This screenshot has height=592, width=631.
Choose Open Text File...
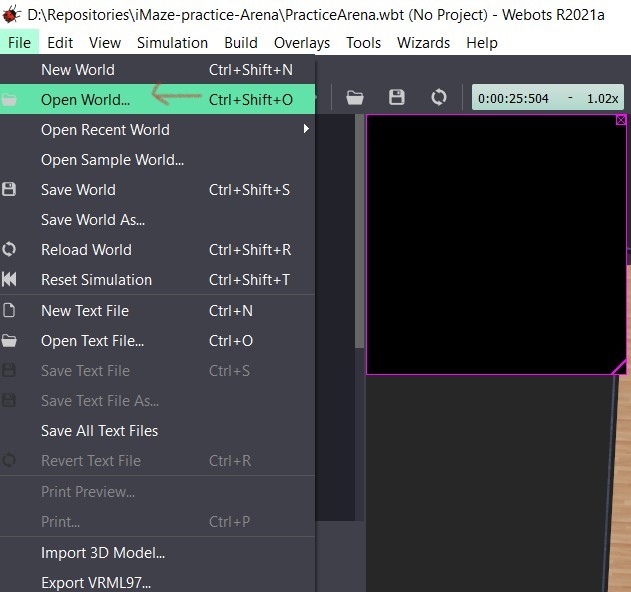(157, 341)
